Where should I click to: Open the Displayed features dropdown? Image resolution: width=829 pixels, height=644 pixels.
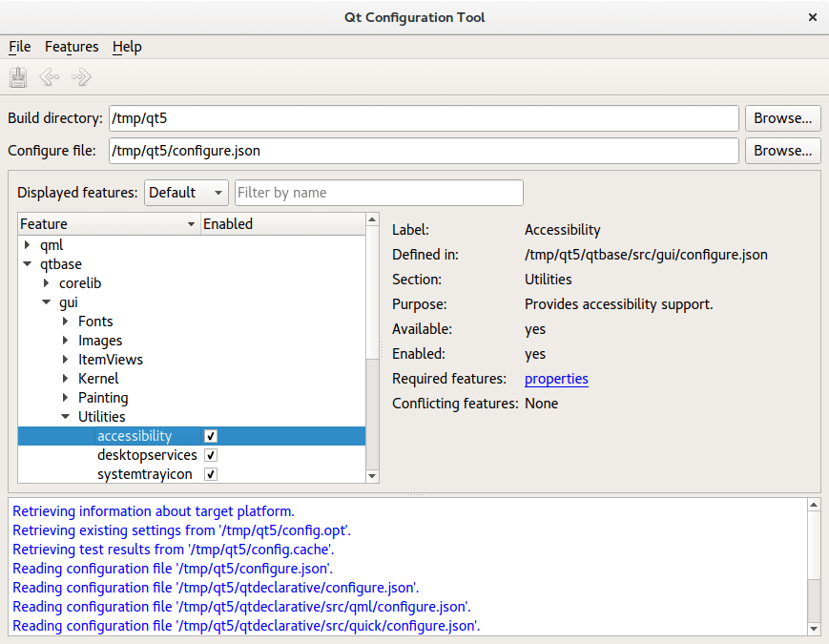tap(186, 193)
